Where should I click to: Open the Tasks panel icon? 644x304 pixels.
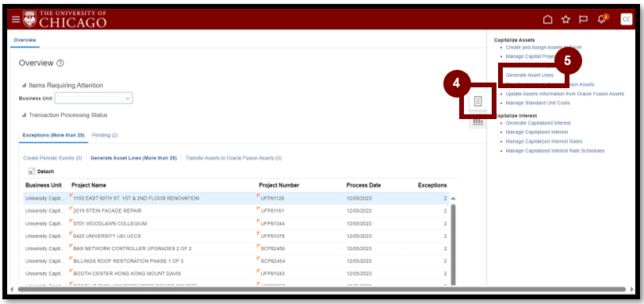(477, 102)
